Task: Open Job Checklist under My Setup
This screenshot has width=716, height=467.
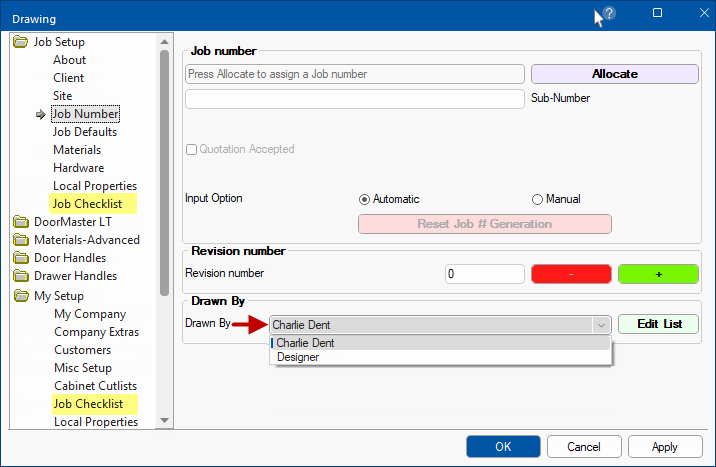Action: point(88,404)
